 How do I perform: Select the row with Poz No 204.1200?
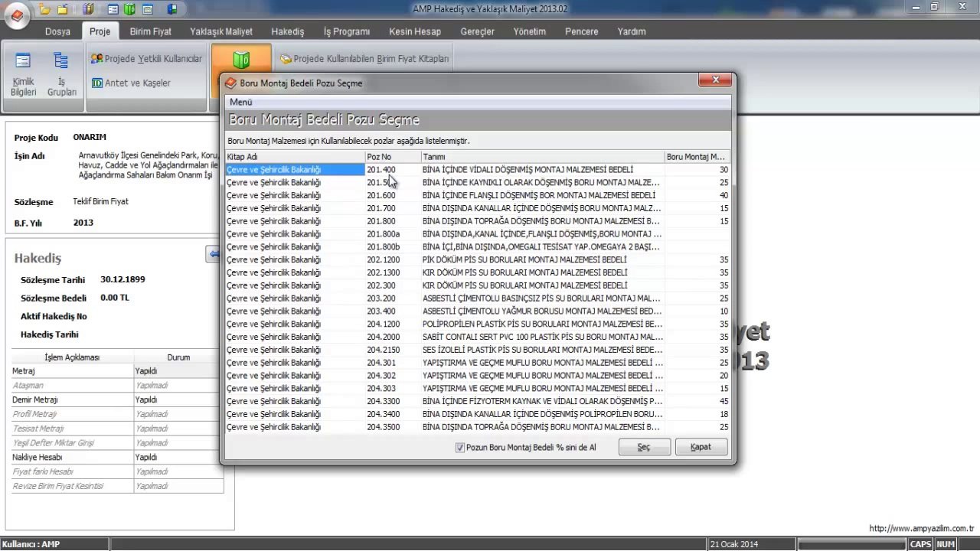point(478,324)
